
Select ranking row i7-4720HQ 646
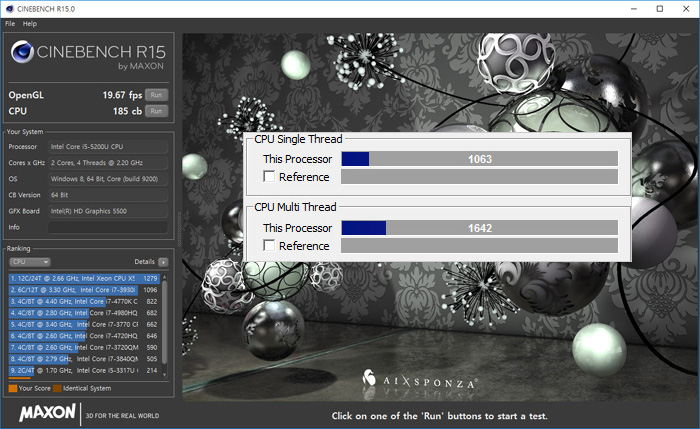click(83, 336)
